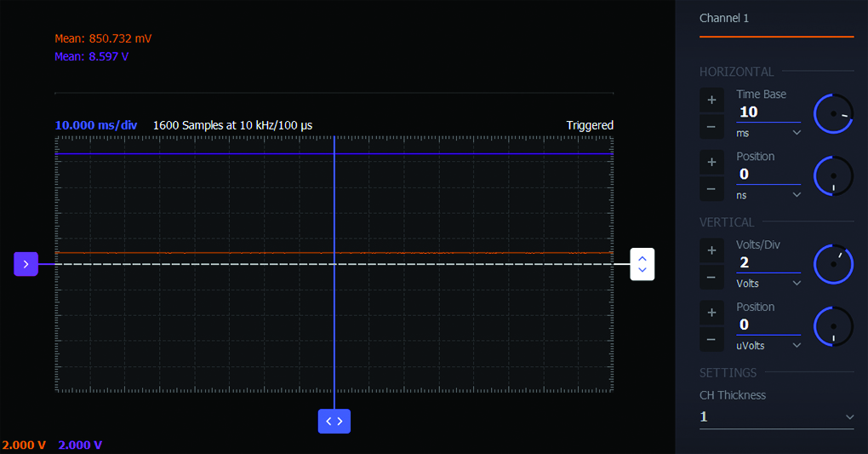The width and height of the screenshot is (868, 454).
Task: Increase vertical Position with plus button
Action: (711, 313)
